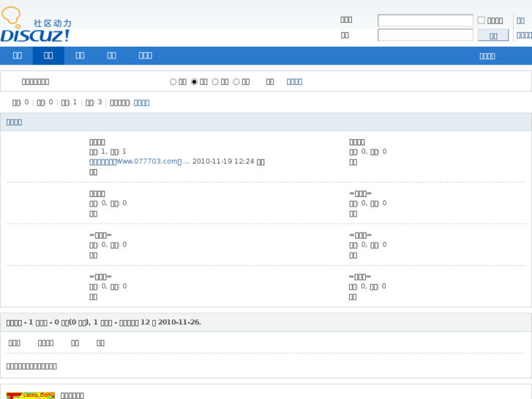Click the footer statistics line ending 2010-11-26
The image size is (532, 399).
point(104,322)
